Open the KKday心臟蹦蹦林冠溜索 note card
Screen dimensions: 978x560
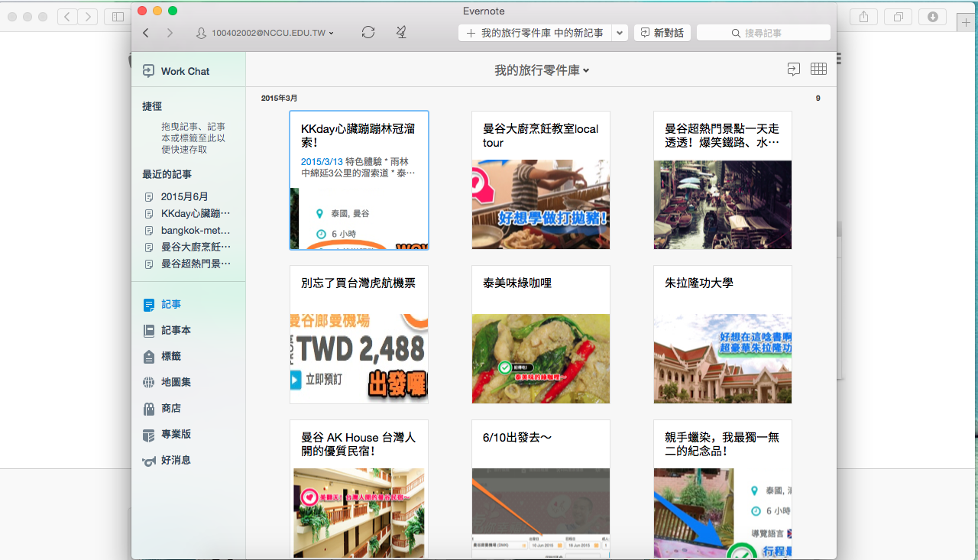pos(359,180)
